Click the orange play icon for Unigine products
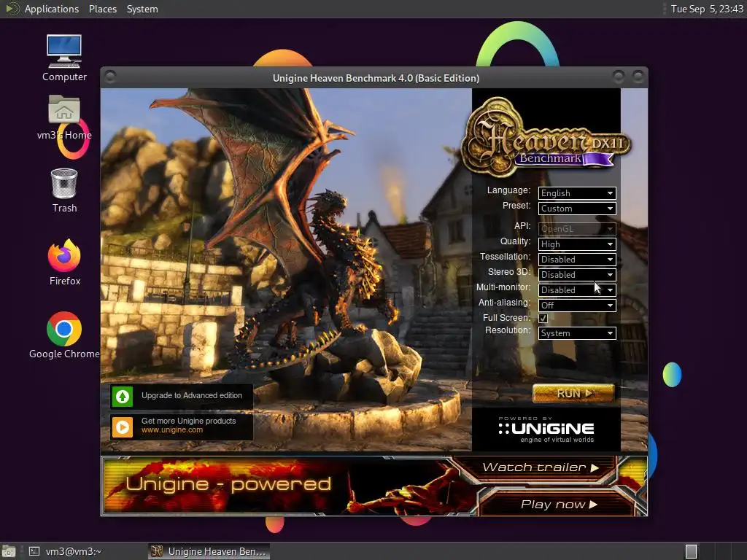Viewport: 747px width, 560px height. 123,427
